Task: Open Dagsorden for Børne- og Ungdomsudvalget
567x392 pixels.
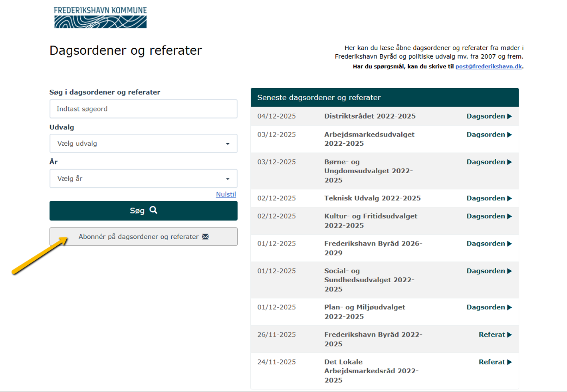Action: tap(486, 162)
